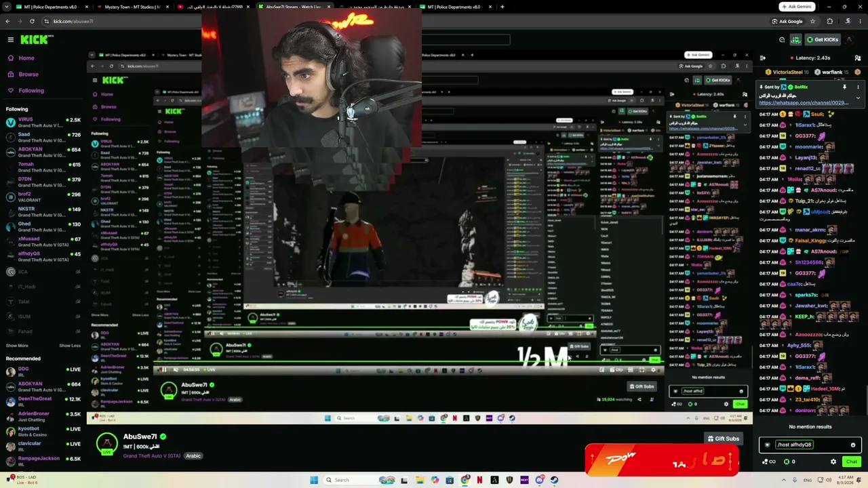Click the Arabic language tag

193,456
